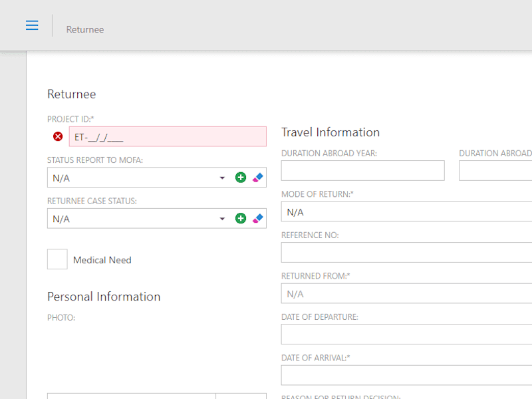This screenshot has height=399, width=532.
Task: Expand the Status Report to MOFA dropdown
Action: click(x=222, y=178)
